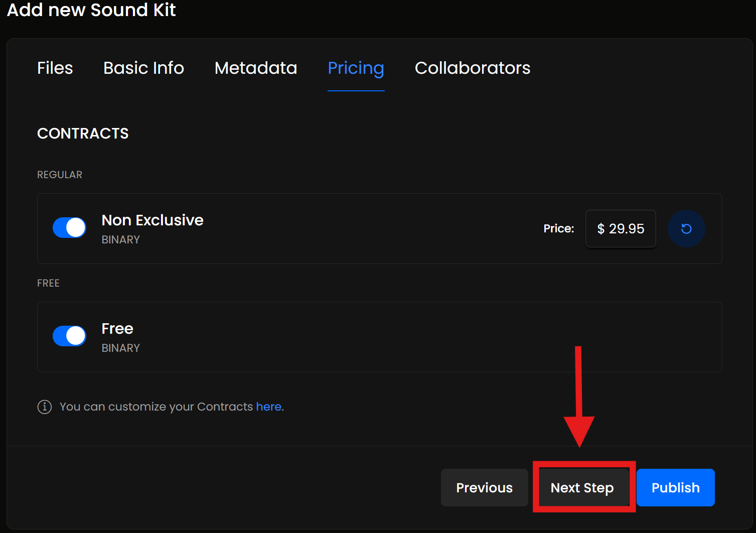Turn off the Free contract toggle
The height and width of the screenshot is (533, 756).
[69, 336]
